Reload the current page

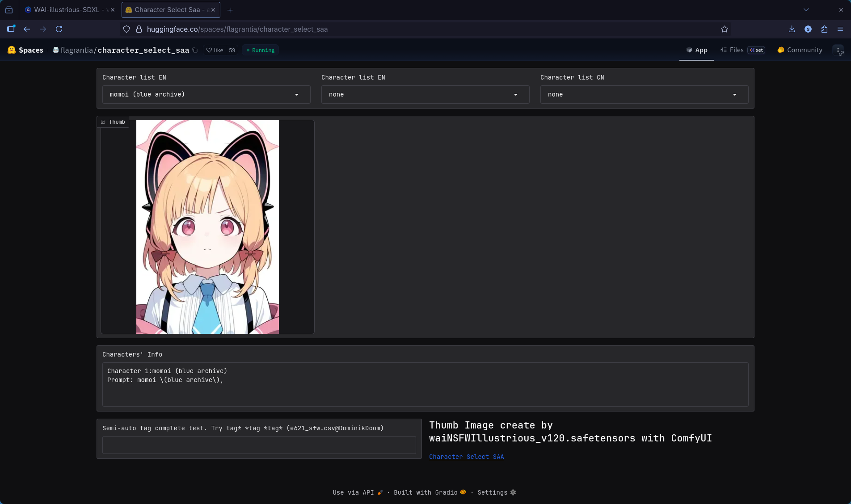(x=59, y=29)
